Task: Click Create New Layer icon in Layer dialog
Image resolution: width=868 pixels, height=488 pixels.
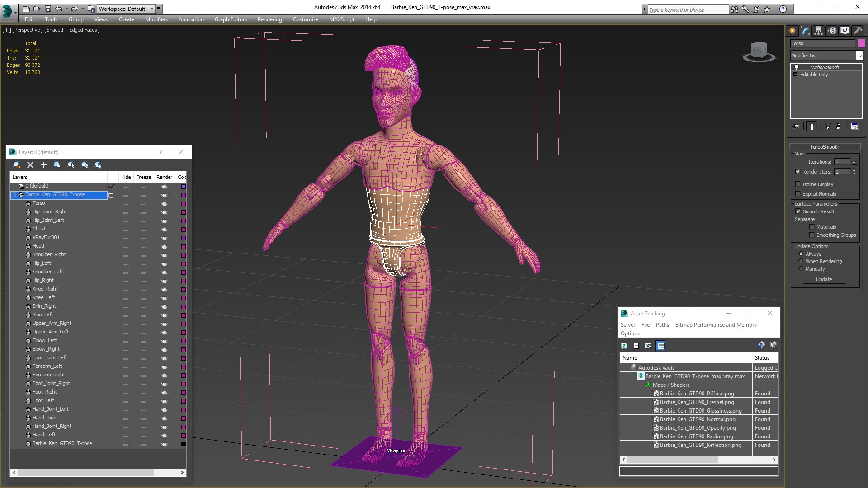Action: click(17, 165)
